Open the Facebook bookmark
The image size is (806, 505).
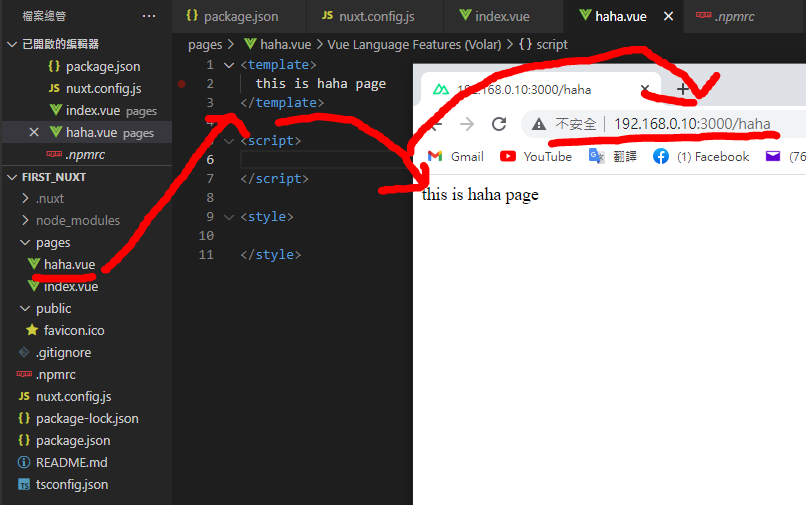coord(701,156)
